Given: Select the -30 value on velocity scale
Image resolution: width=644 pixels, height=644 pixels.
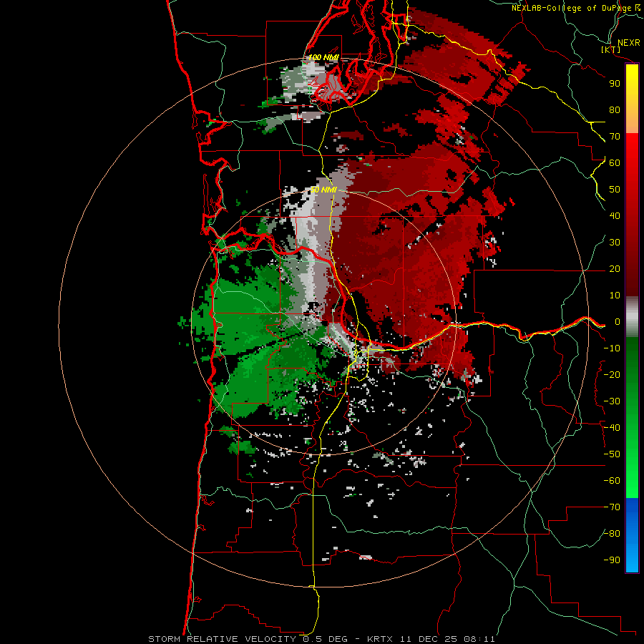Looking at the screenshot, I should [612, 401].
